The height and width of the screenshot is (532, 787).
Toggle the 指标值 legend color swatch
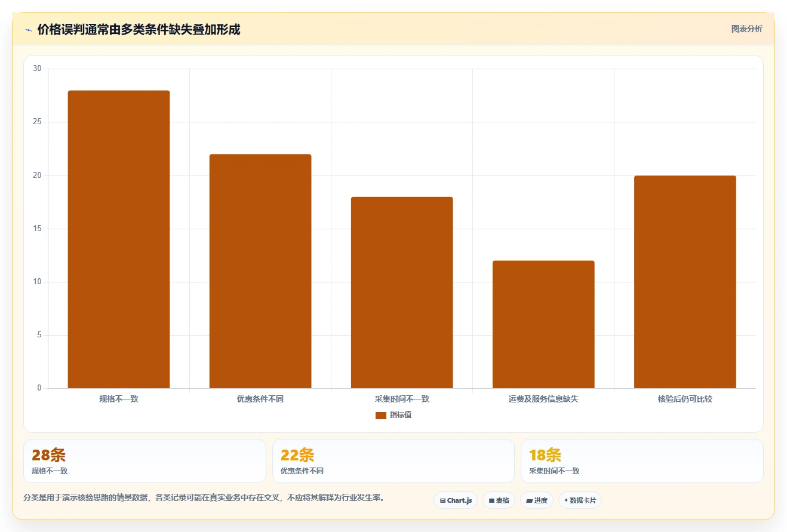coord(381,416)
